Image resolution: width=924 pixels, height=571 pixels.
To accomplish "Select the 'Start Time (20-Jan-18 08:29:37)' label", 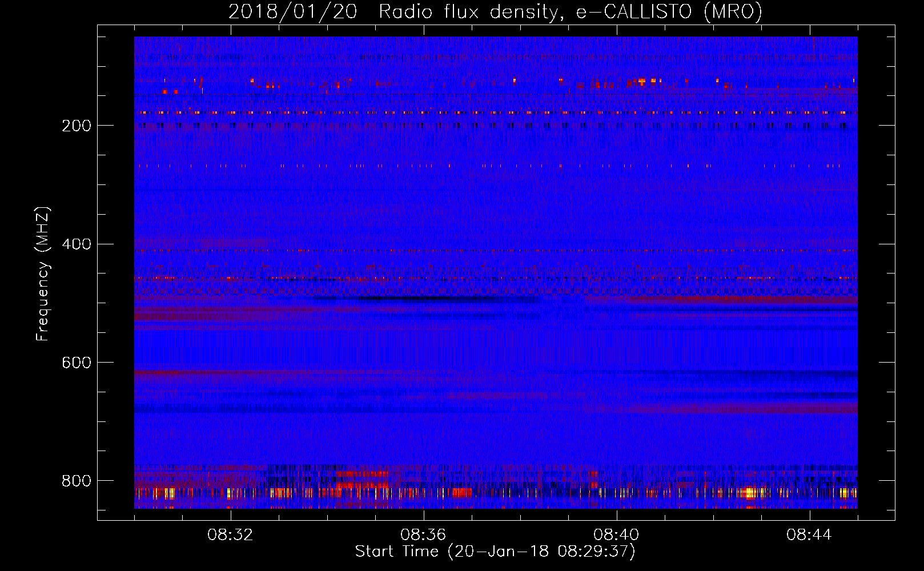I will pyautogui.click(x=495, y=552).
